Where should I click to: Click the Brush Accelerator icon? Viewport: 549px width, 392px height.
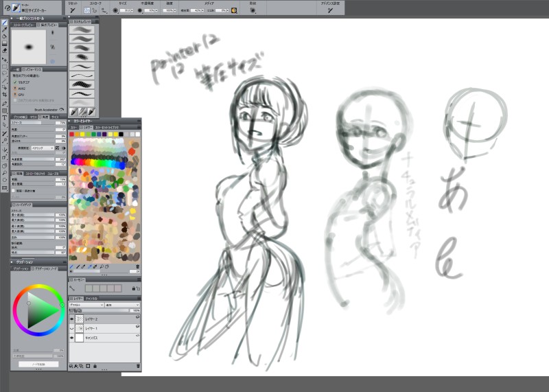pos(62,110)
